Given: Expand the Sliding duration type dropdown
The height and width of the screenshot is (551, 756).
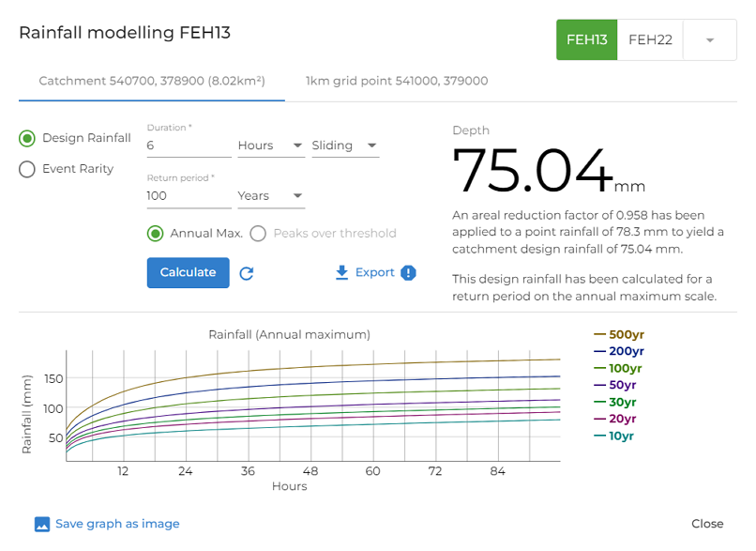Looking at the screenshot, I should coord(345,145).
